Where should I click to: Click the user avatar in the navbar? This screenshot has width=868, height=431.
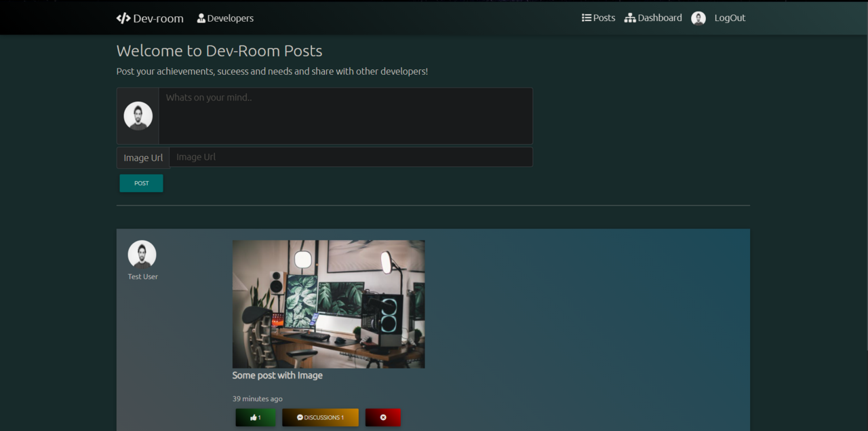(x=698, y=18)
